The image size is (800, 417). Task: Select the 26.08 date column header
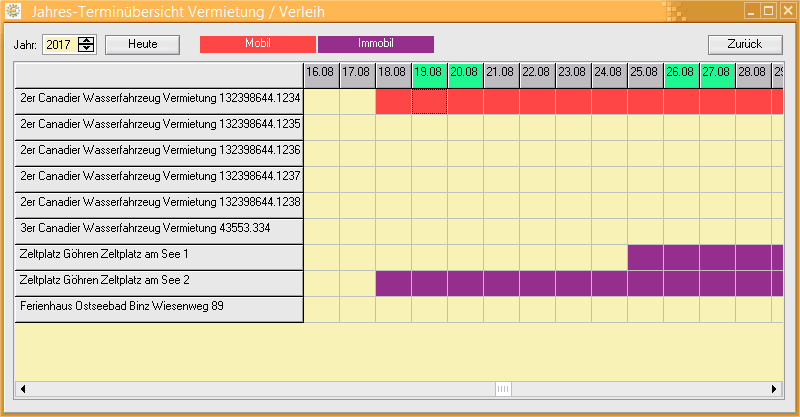[681, 73]
